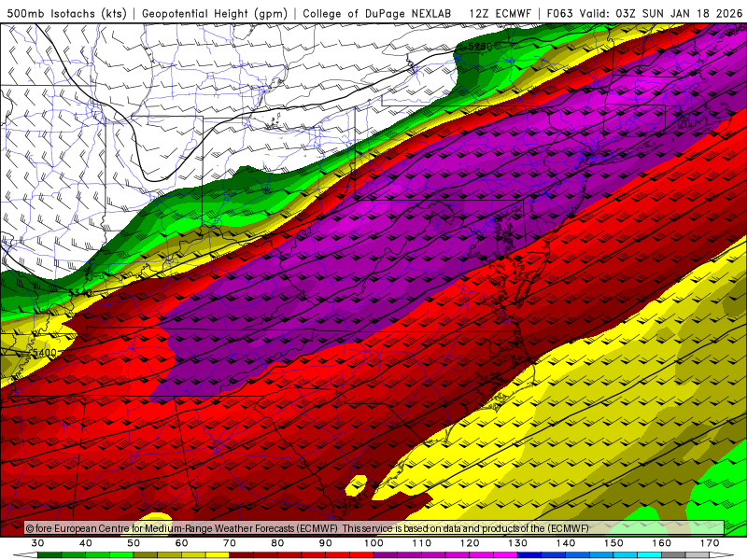747x560 pixels.
Task: Click the 'F063' forecast hour label
Action: click(559, 14)
